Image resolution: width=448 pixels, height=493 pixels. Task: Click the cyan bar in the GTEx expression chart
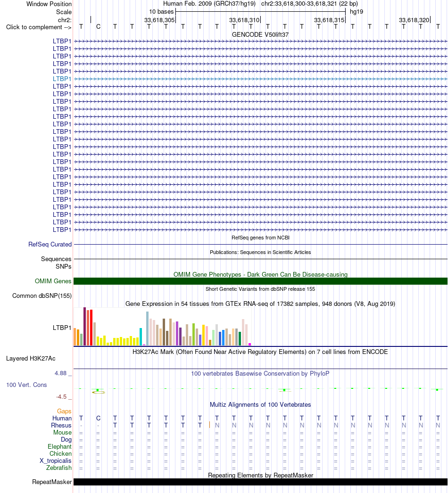click(141, 337)
